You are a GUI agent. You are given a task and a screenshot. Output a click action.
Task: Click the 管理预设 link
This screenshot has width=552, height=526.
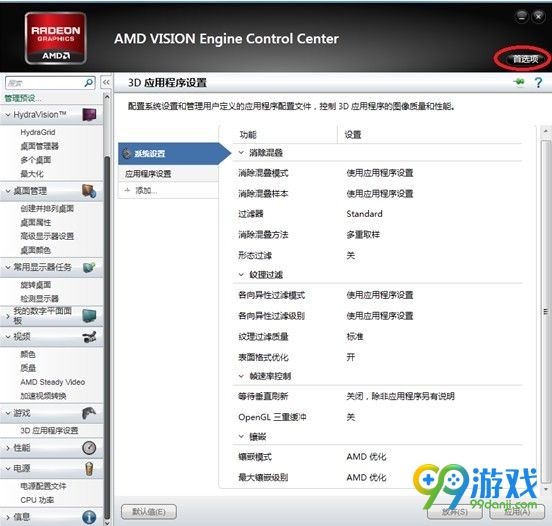pos(22,98)
